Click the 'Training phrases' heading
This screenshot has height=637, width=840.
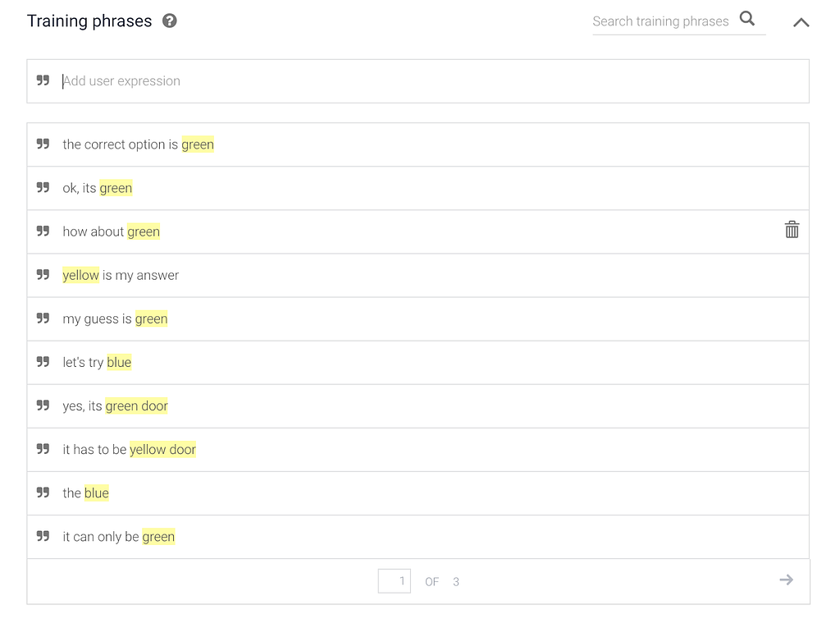[x=89, y=21]
